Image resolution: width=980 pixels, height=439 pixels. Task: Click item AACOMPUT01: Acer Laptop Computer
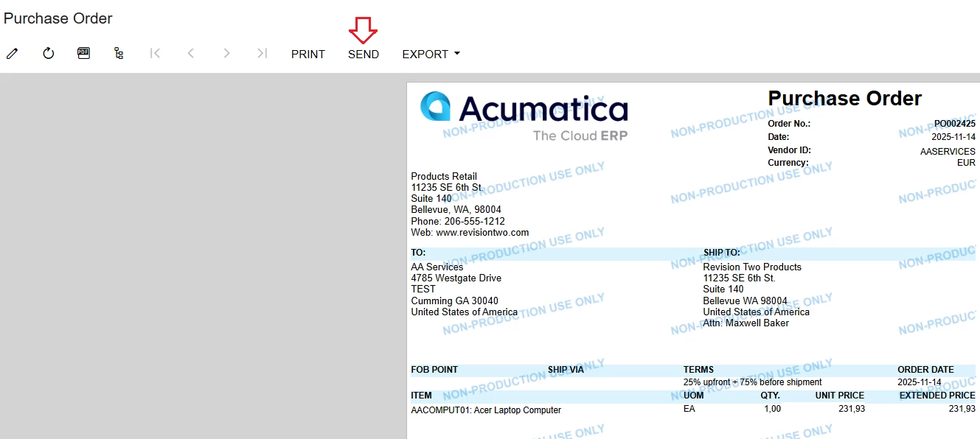(486, 410)
